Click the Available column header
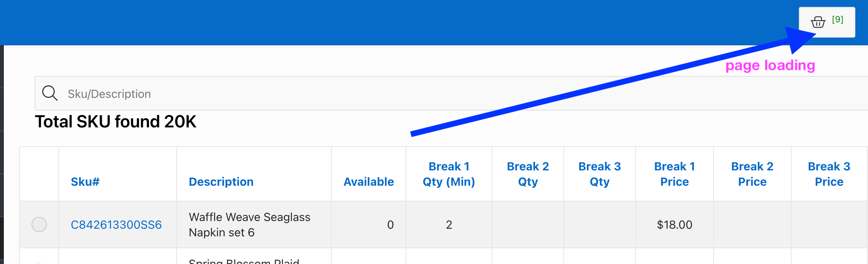This screenshot has width=868, height=264. 369,181
